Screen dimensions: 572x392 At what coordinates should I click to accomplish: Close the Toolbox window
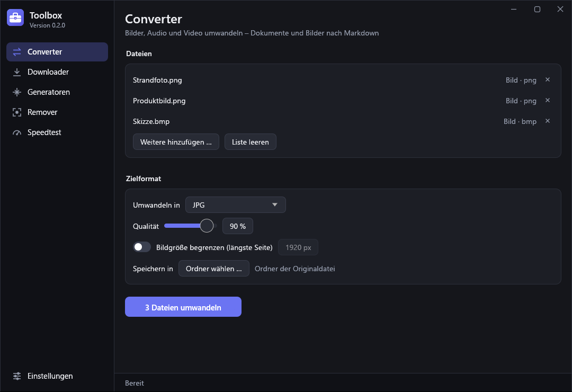(560, 9)
